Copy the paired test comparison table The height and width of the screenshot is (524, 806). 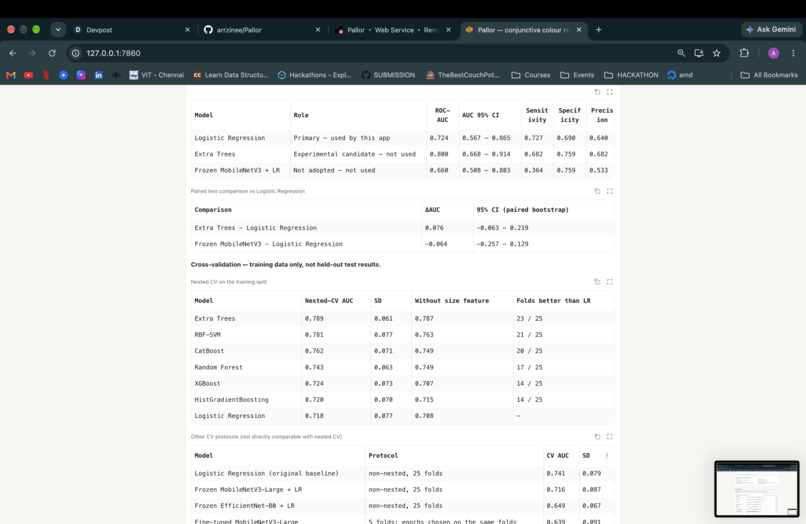[597, 191]
